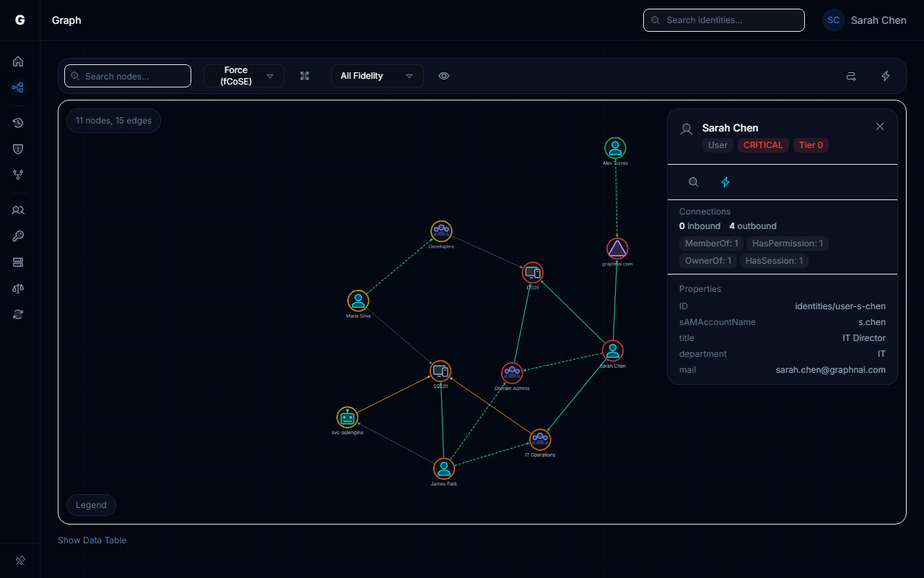Click the Search identities field at top
The width and height of the screenshot is (924, 578).
pyautogui.click(x=723, y=20)
